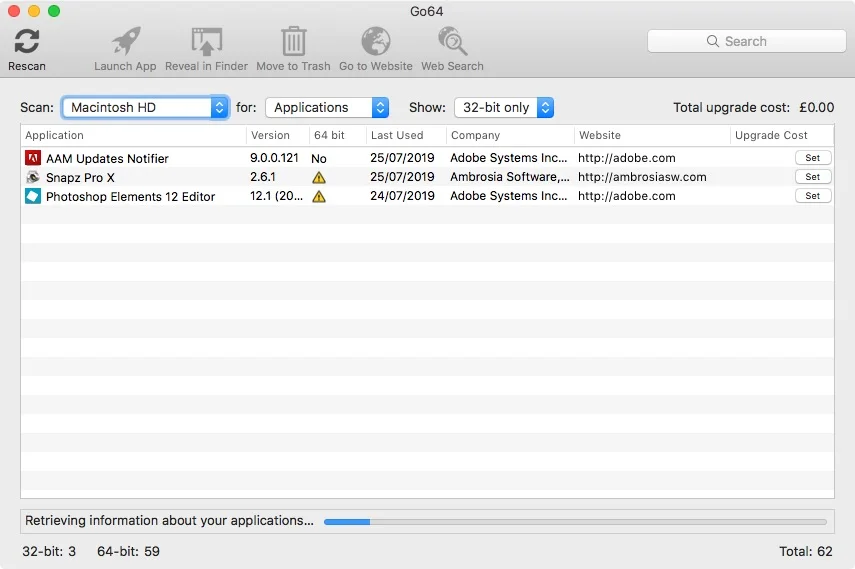Click the '64-bit: 59' status count

click(x=128, y=552)
